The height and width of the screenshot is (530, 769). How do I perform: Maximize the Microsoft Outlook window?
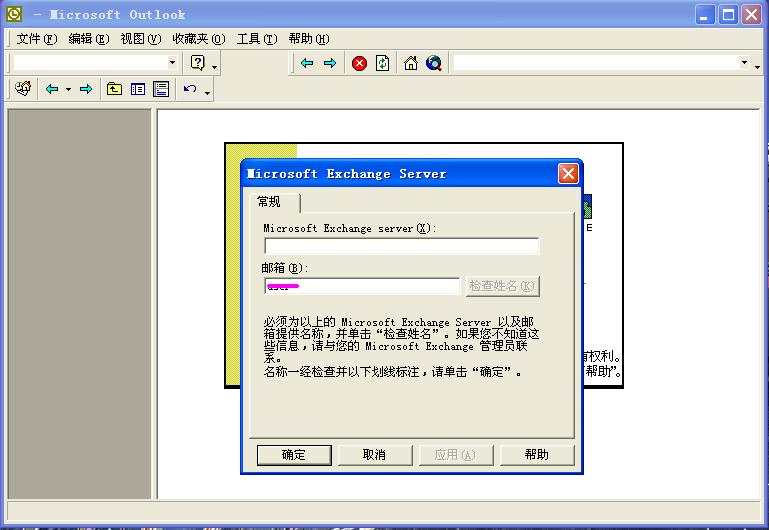tap(728, 15)
